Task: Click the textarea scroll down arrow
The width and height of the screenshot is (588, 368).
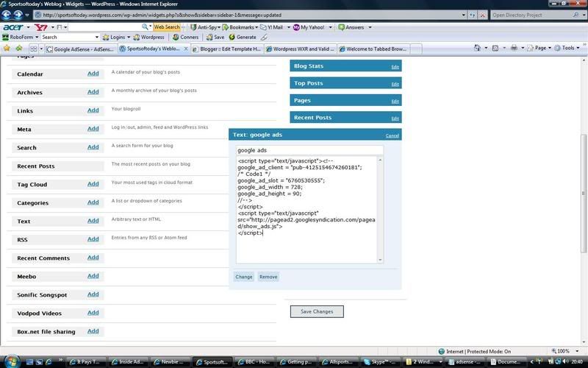Action: click(380, 260)
